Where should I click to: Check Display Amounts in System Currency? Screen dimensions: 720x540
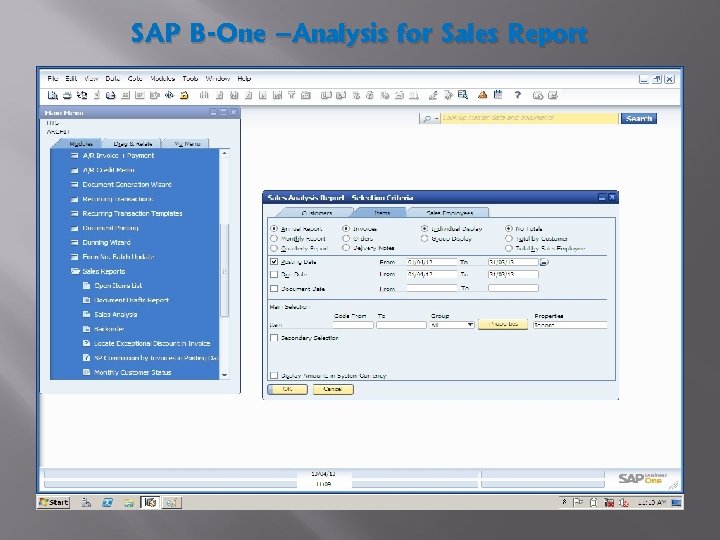tap(274, 375)
